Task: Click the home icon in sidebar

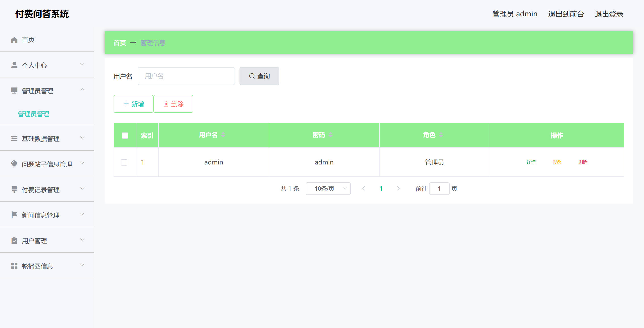Action: (14, 40)
